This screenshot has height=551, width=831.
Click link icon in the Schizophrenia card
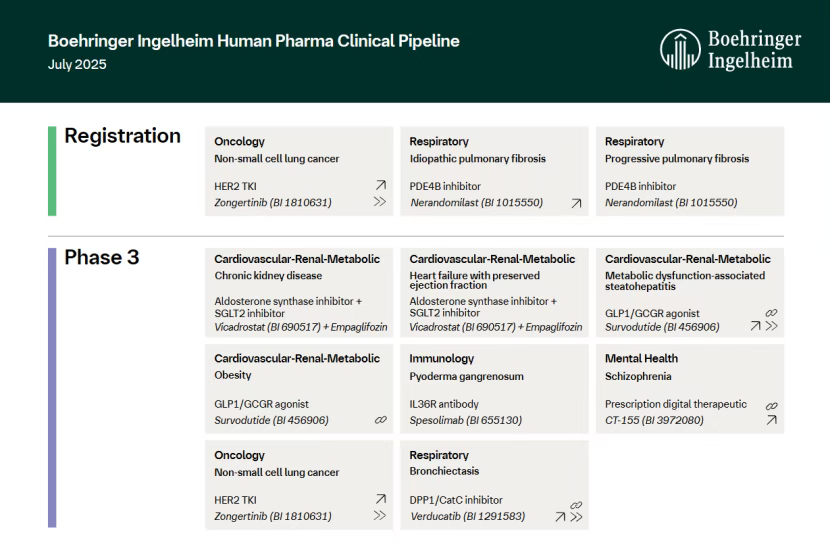pyautogui.click(x=771, y=406)
